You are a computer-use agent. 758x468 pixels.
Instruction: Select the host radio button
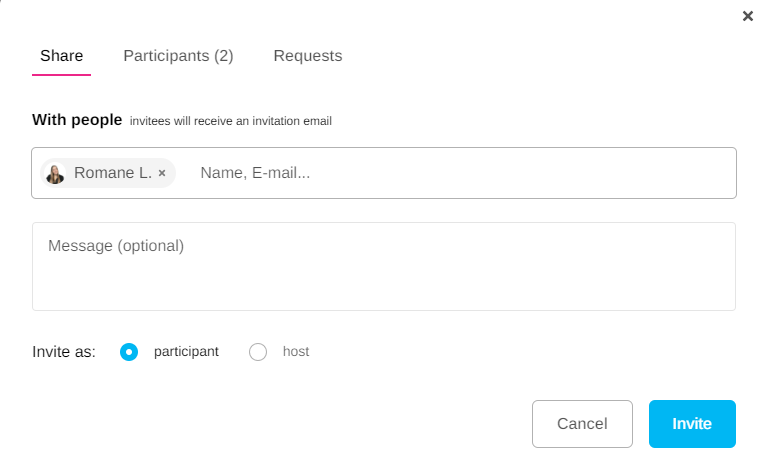258,352
